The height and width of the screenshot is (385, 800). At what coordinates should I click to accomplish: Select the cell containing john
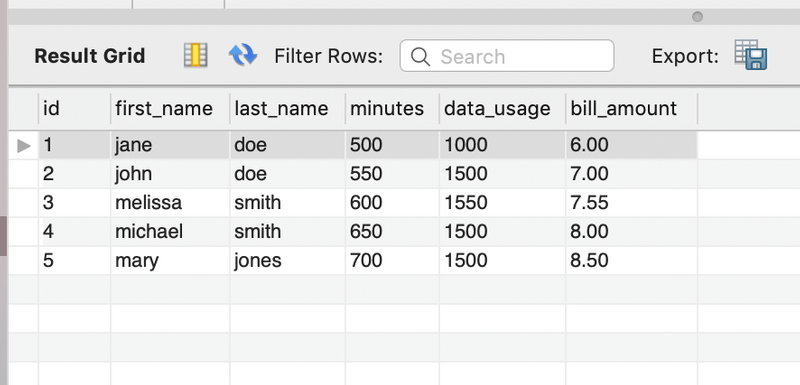170,174
